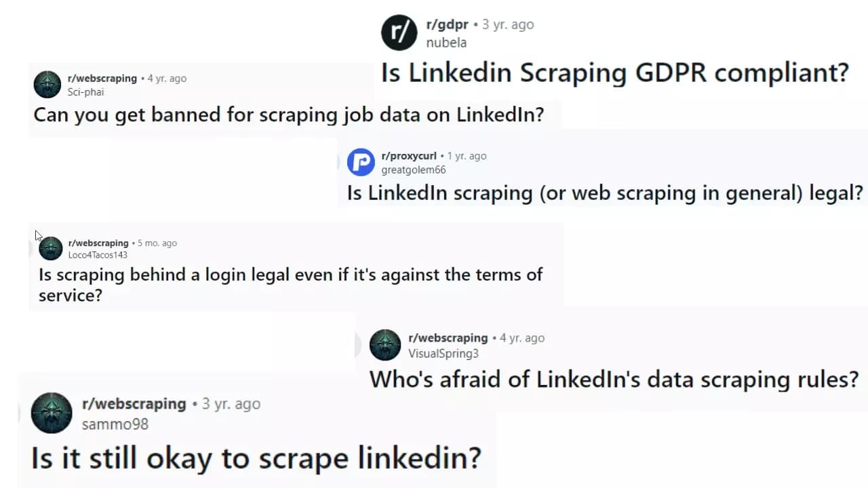Click the avatar beside Sci-phai's post
The image size is (868, 488).
[47, 85]
